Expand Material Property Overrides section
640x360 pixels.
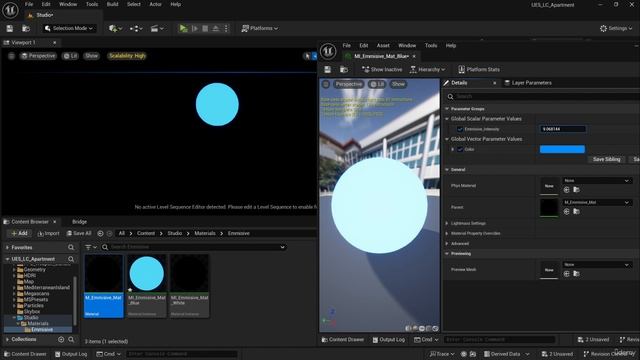click(447, 233)
